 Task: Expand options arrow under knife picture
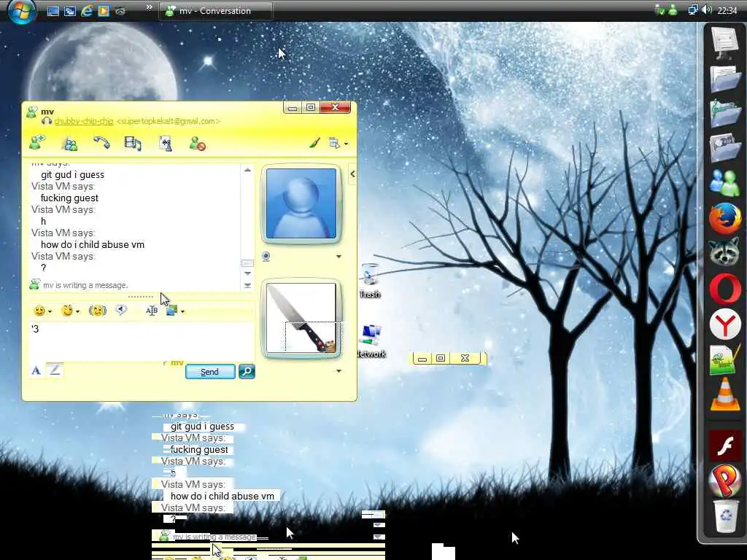click(x=338, y=371)
